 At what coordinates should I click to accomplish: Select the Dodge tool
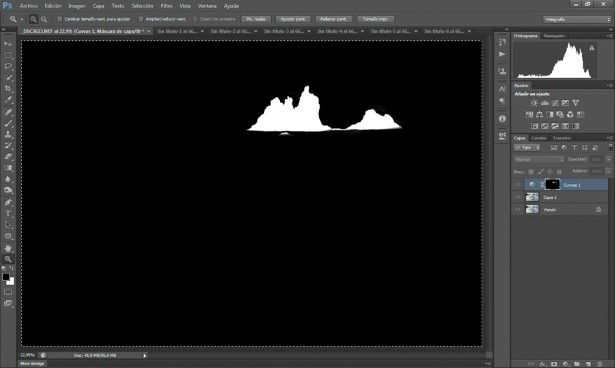(x=8, y=190)
